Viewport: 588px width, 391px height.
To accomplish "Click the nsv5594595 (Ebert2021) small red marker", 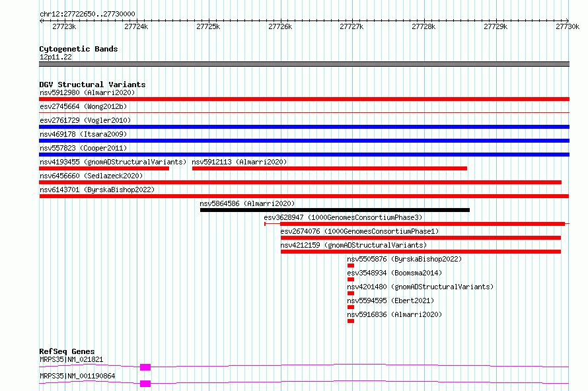I will (x=351, y=307).
